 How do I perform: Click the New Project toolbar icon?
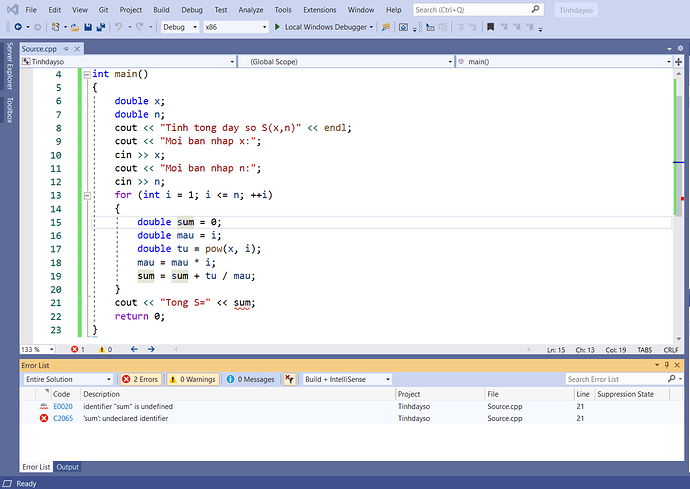pos(55,27)
